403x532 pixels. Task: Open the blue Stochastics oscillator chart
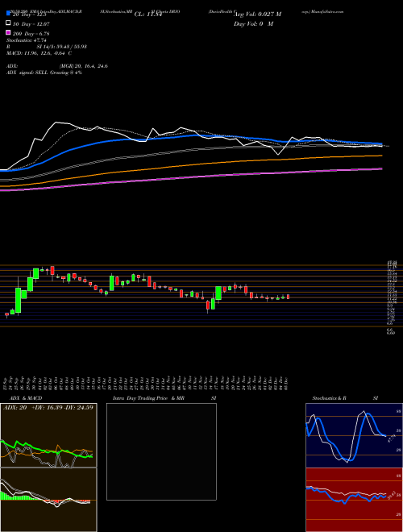coord(354,435)
